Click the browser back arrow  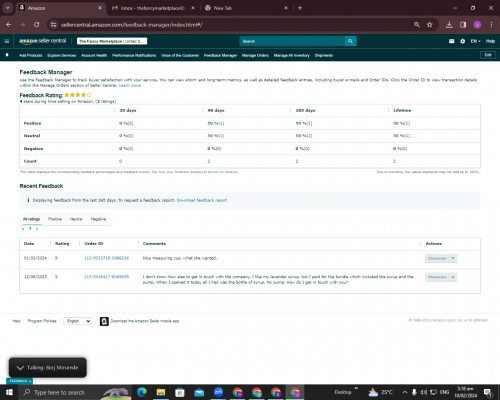pyautogui.click(x=9, y=25)
